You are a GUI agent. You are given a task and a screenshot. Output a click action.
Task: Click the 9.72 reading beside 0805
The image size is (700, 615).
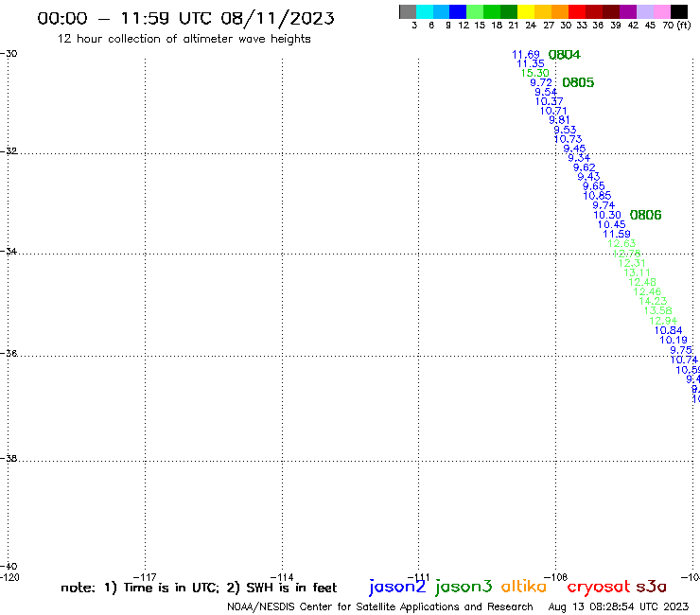point(541,82)
